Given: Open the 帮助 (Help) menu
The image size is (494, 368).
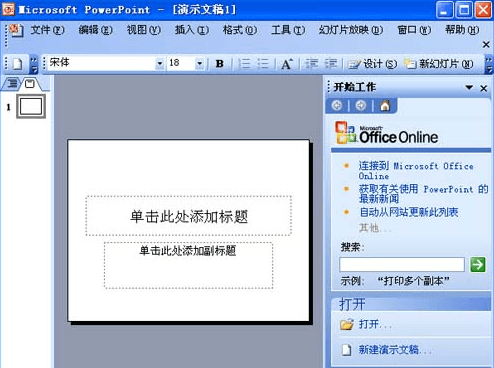Looking at the screenshot, I should point(462,30).
